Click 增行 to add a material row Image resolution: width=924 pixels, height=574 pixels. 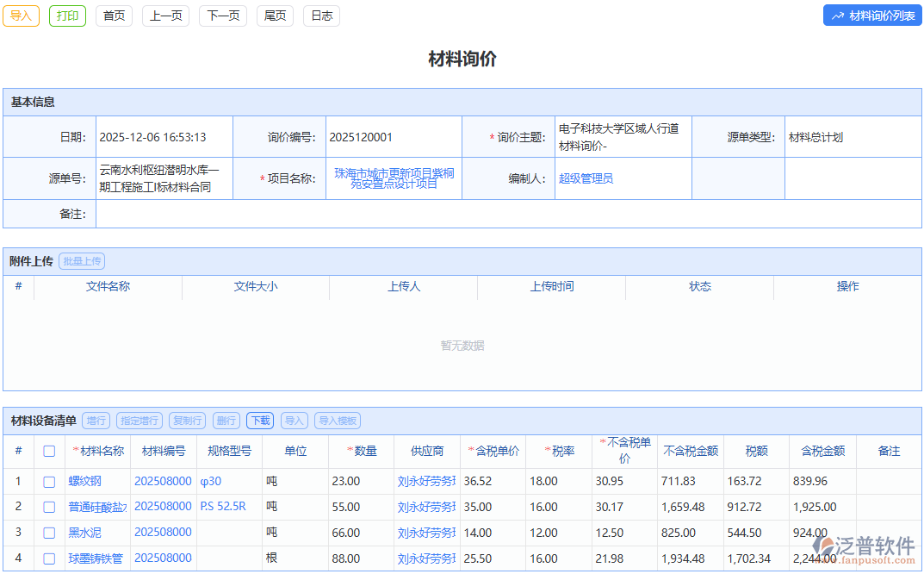click(96, 421)
